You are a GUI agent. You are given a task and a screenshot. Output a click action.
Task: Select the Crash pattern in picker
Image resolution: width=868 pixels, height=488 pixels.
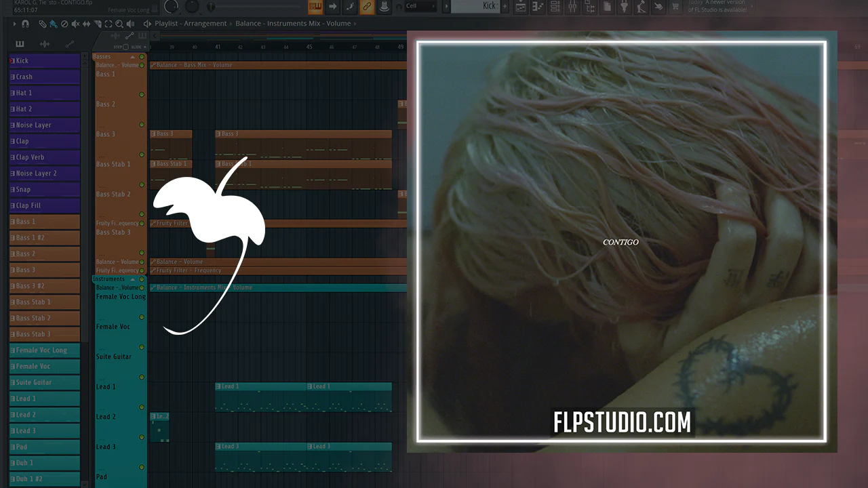click(x=45, y=77)
